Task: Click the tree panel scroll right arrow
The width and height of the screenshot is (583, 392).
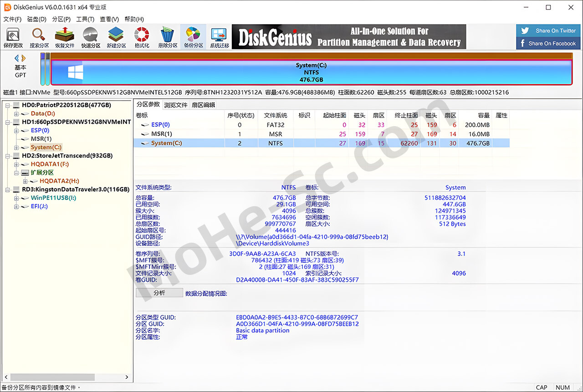Action: [127, 377]
